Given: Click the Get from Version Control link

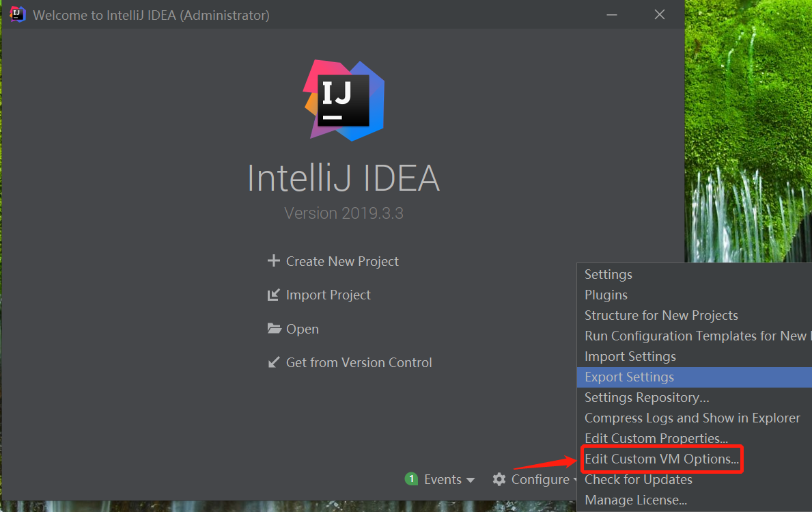Looking at the screenshot, I should pos(359,362).
